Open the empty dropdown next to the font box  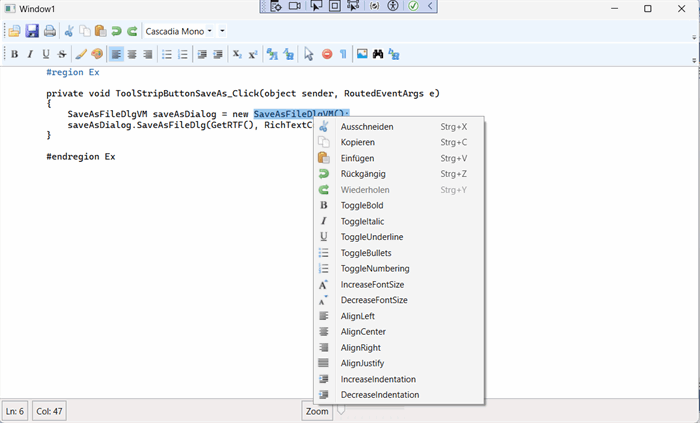click(222, 31)
